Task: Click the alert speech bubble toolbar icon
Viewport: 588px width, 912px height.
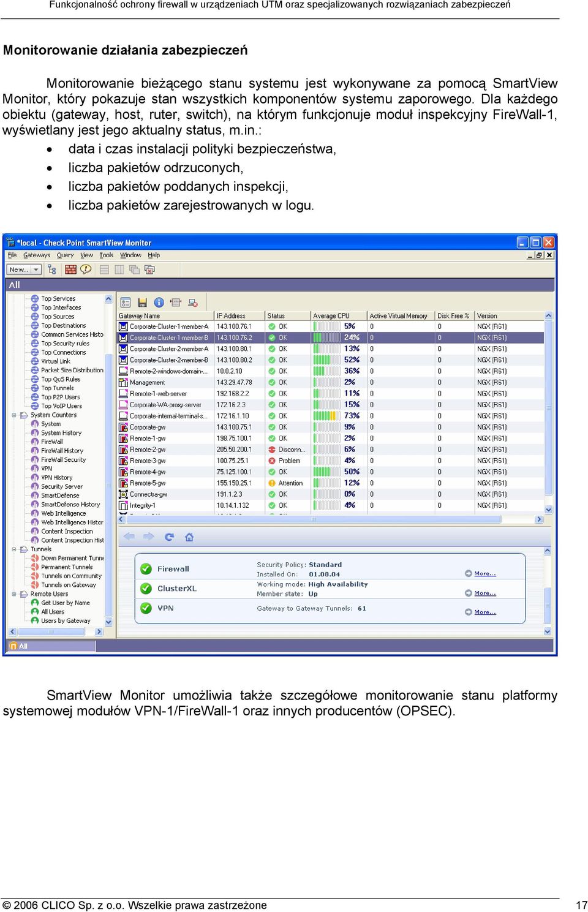Action: tap(86, 269)
